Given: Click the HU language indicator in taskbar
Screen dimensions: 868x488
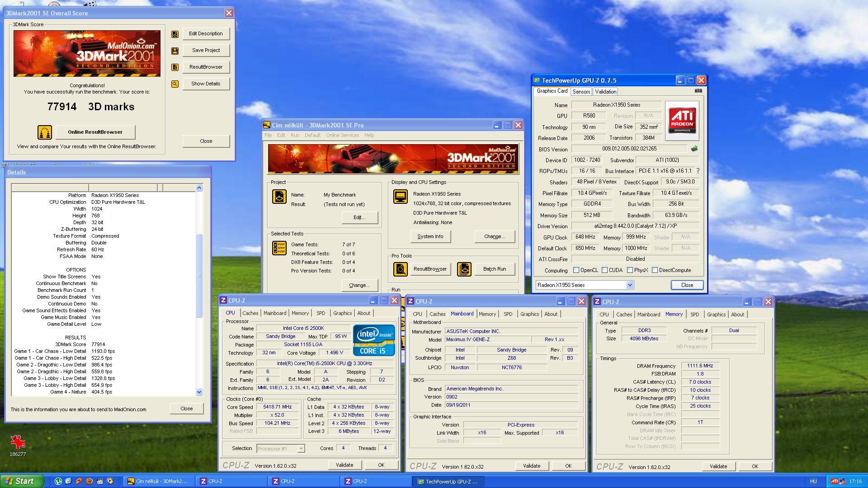Looking at the screenshot, I should point(813,482).
